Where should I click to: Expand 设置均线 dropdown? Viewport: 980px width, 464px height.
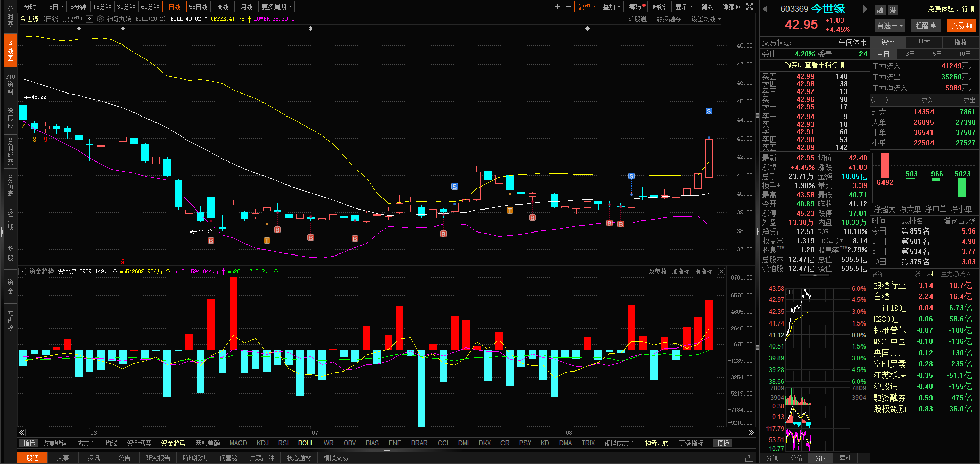click(706, 19)
